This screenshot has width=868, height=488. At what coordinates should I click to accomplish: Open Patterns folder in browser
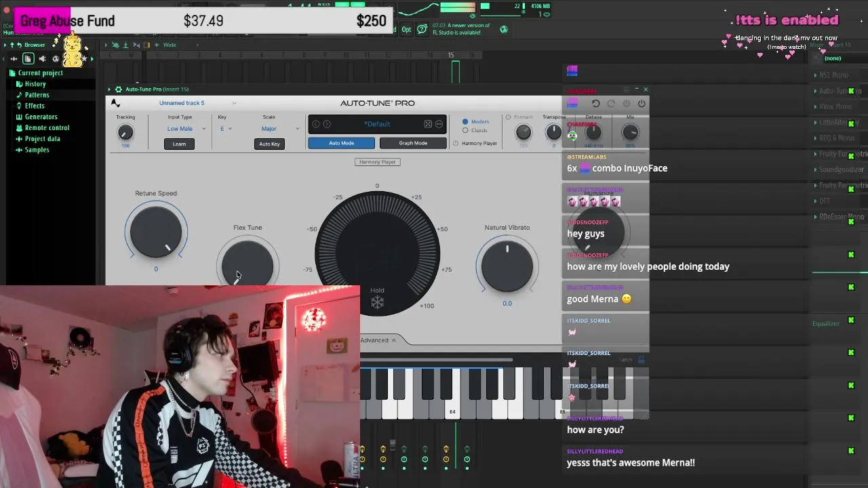[x=37, y=95]
